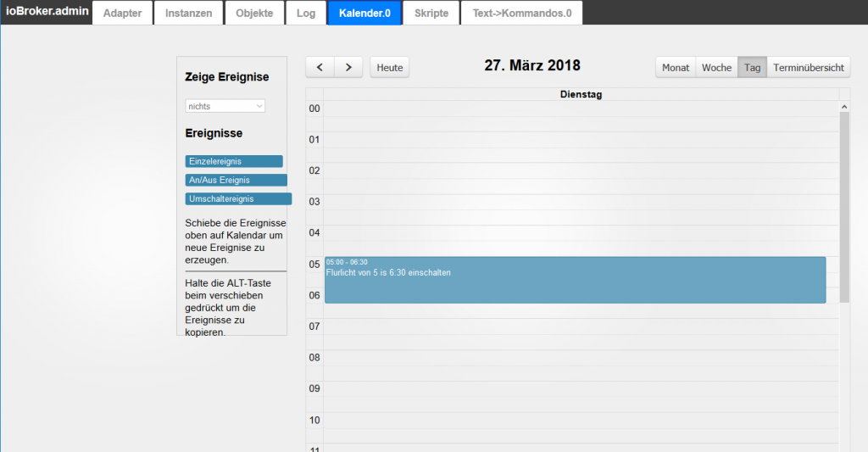868x452 pixels.
Task: Go to next day with right arrow
Action: [348, 68]
